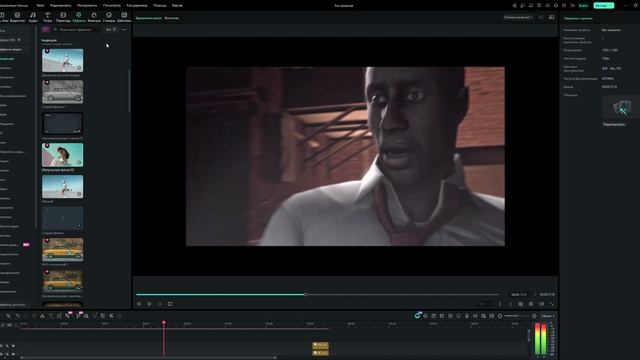Viewport: 640px width, 360px height.
Task: Open the Stock Media tab icon
Action: (x=17, y=17)
